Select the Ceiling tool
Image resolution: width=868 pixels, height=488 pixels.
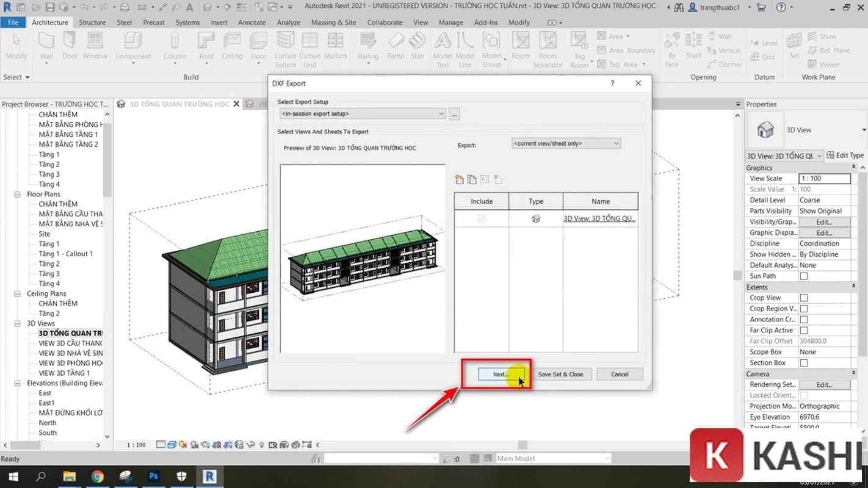click(x=232, y=46)
